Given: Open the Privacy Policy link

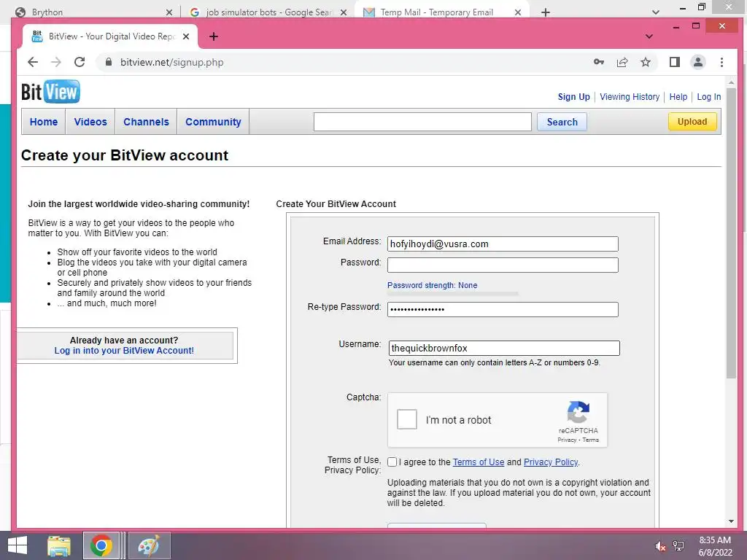Looking at the screenshot, I should pos(551,462).
